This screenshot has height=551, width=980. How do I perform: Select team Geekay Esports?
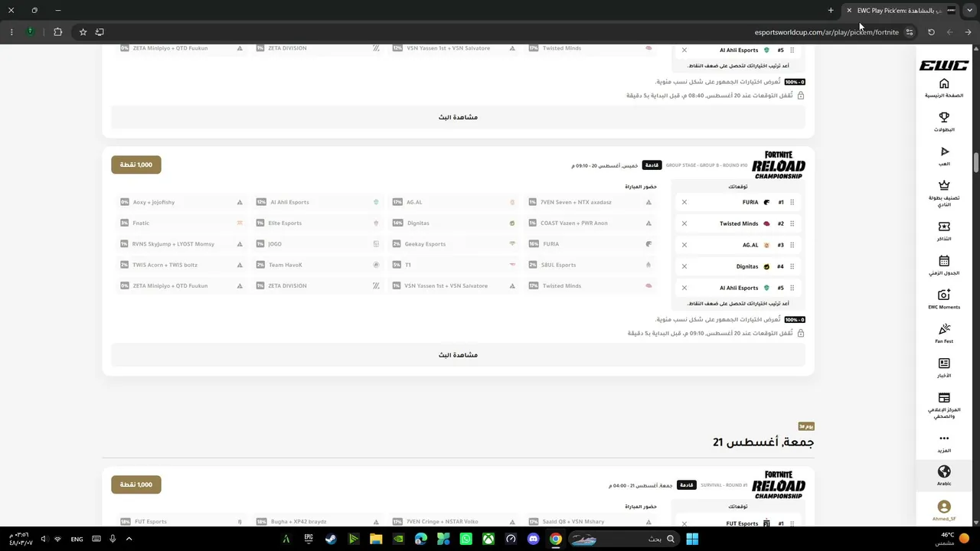click(x=454, y=244)
